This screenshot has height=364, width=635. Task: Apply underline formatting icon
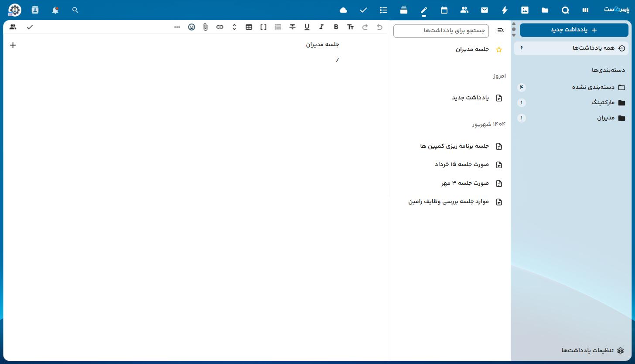307,27
